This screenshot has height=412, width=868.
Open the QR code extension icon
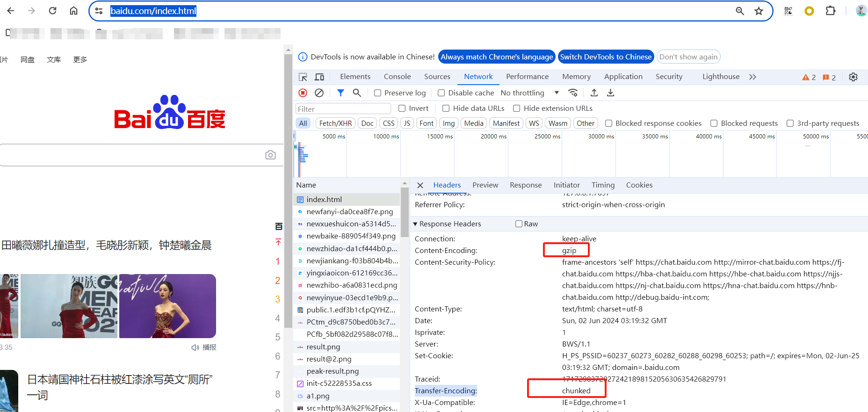(x=788, y=11)
